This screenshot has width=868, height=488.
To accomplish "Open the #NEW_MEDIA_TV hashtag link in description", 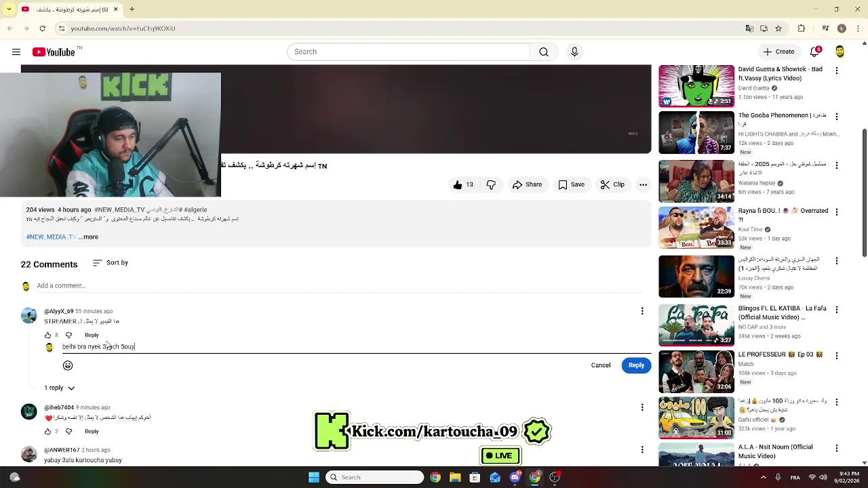I will coord(51,237).
